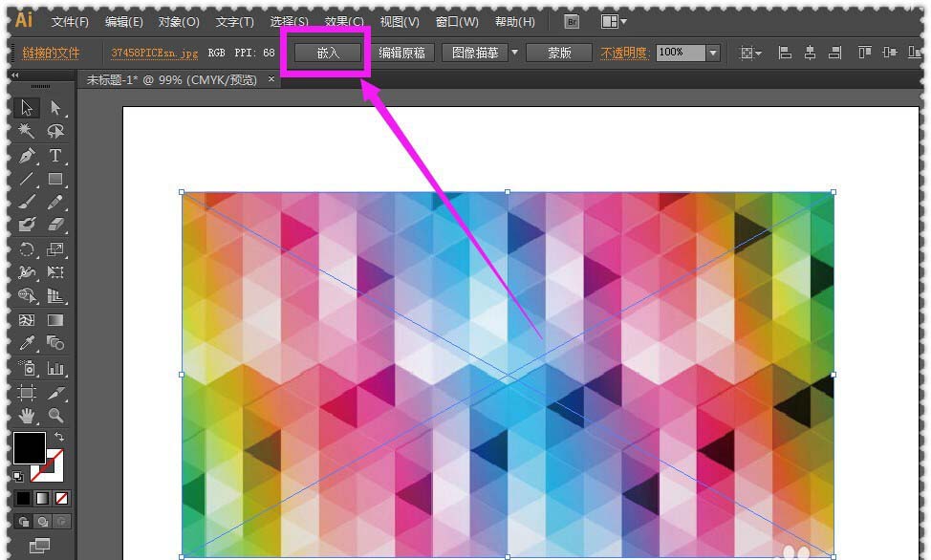Open the 编辑(E) menu

[124, 22]
